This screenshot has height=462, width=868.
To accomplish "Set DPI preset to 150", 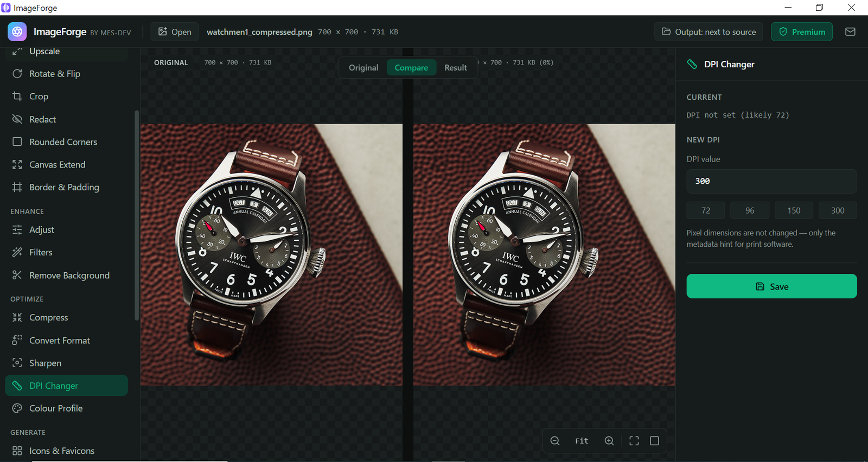I will point(794,210).
